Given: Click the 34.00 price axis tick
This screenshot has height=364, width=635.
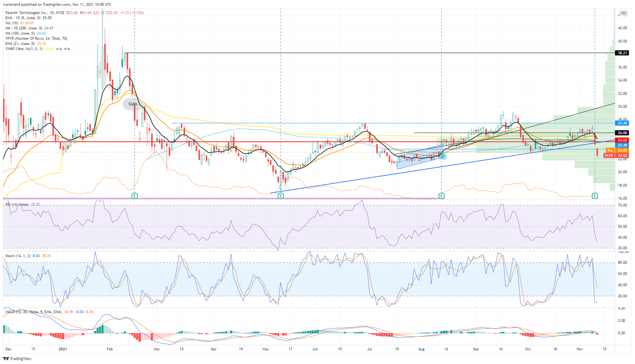Looking at the screenshot, I should [622, 80].
